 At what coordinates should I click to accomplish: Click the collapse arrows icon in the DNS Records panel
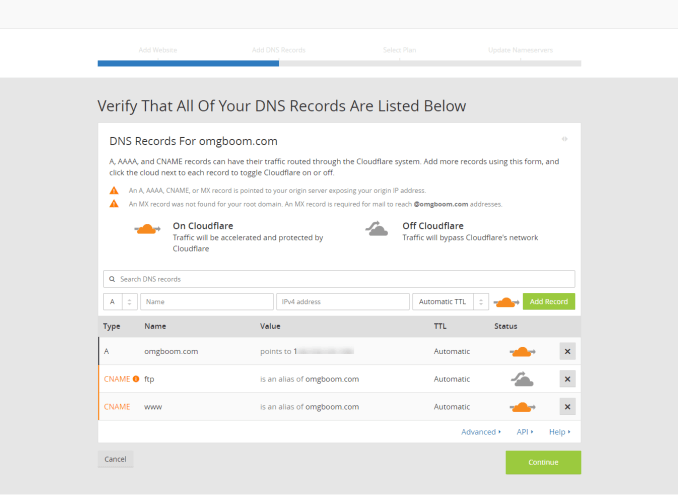[x=564, y=139]
